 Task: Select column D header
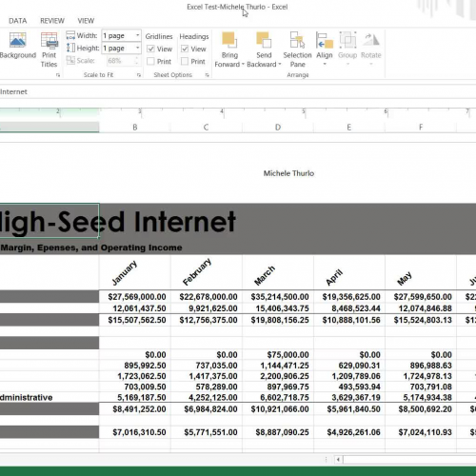[x=278, y=128]
